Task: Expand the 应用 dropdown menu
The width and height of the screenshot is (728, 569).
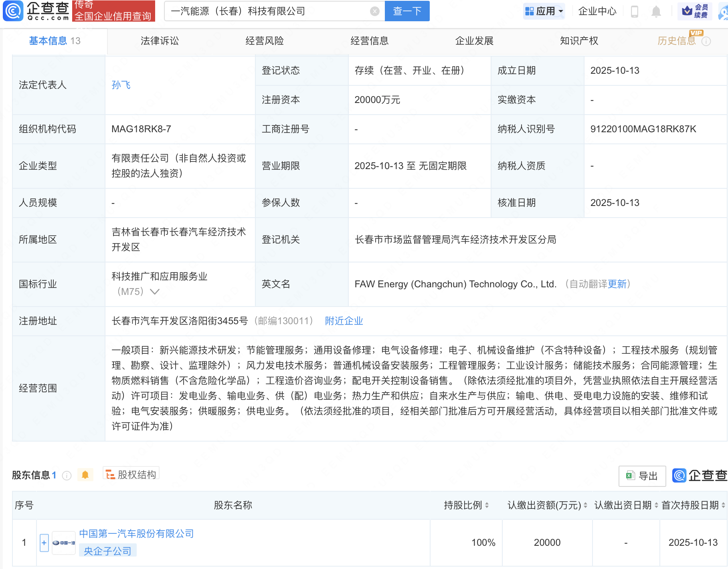Action: 544,11
